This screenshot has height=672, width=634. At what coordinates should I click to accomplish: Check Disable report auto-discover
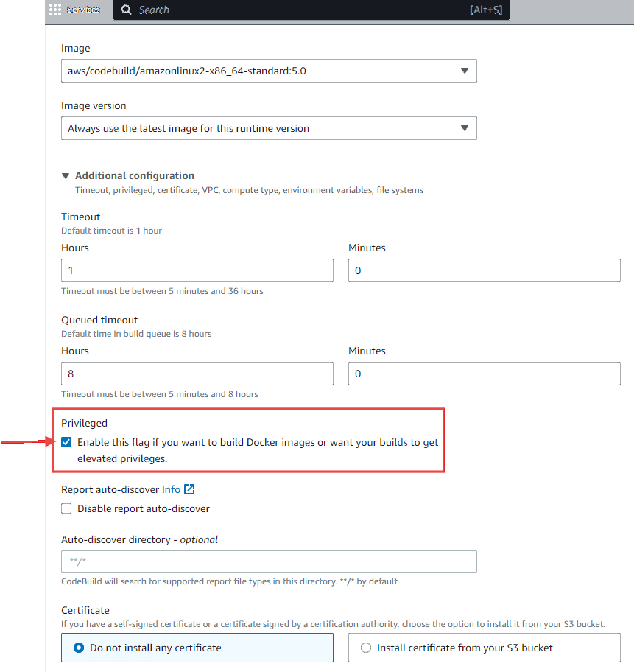(x=66, y=508)
